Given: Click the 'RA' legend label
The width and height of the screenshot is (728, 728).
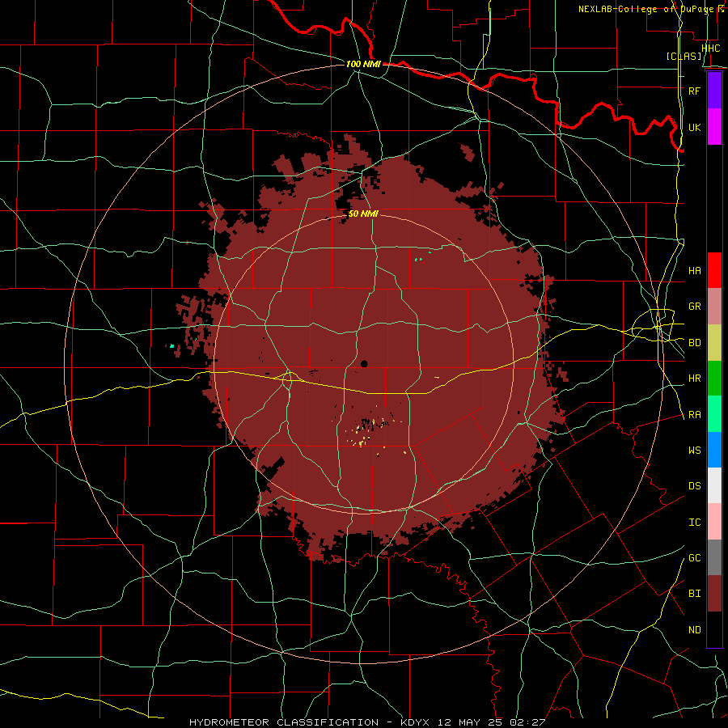Looking at the screenshot, I should (694, 414).
